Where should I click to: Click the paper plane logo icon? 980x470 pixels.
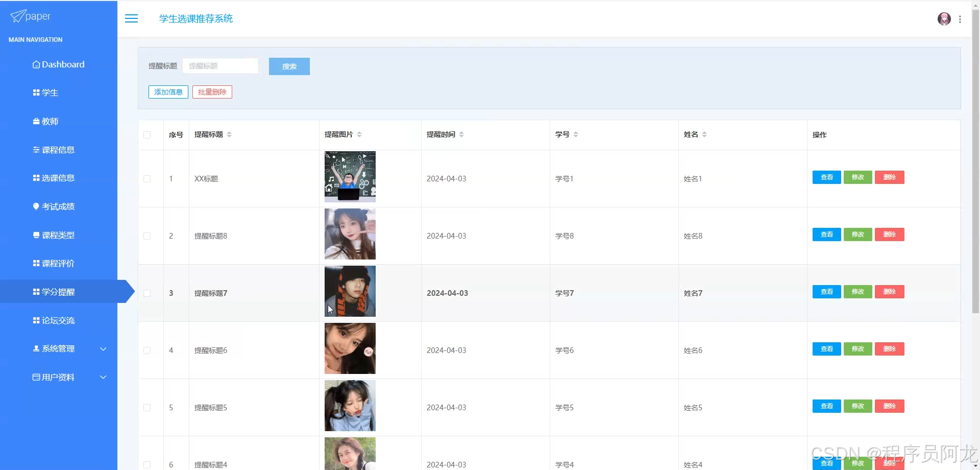point(17,16)
